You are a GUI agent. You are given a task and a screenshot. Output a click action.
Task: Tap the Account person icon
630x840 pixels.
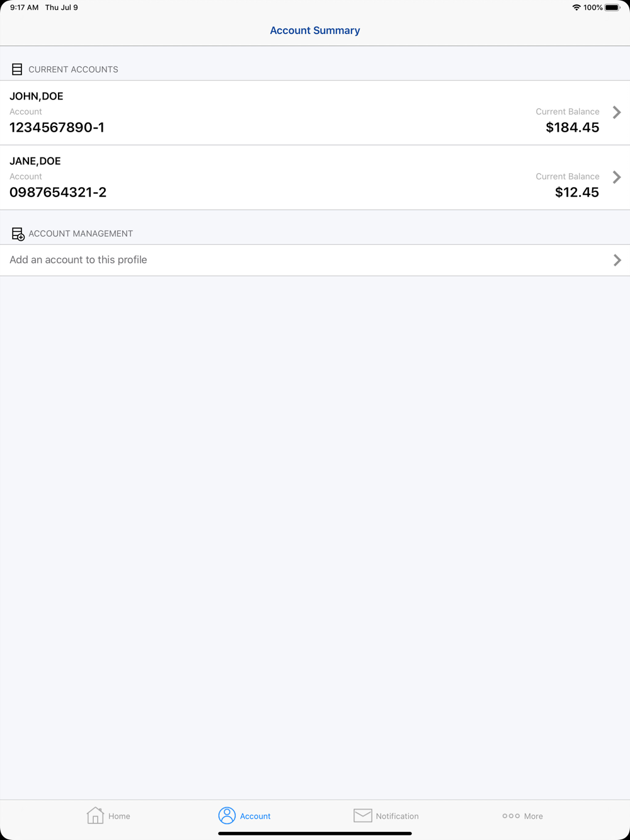(x=227, y=815)
